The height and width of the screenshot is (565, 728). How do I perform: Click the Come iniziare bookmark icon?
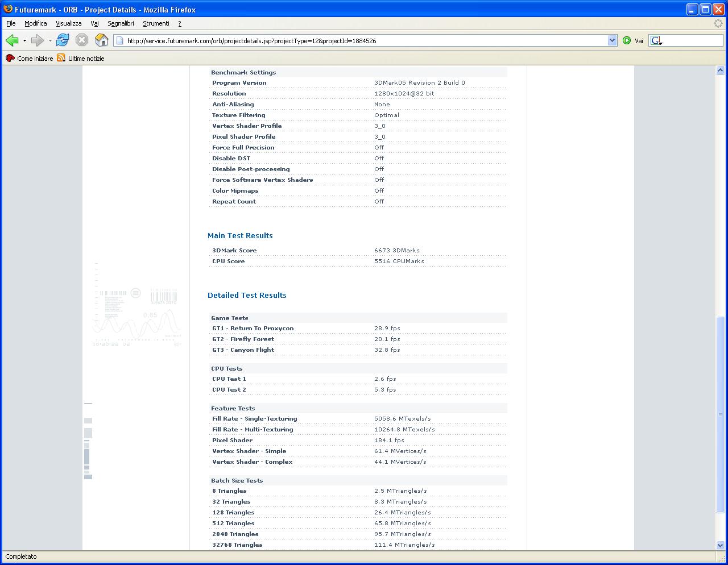(10, 58)
